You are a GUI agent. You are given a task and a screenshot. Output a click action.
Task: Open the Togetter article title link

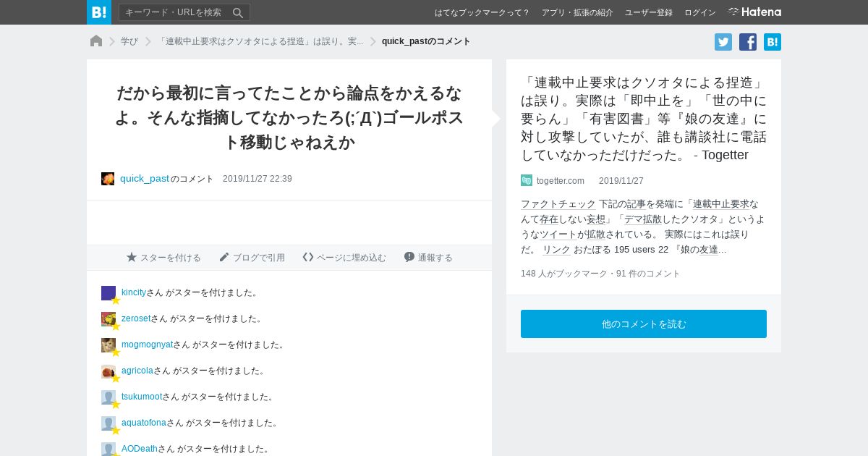pyautogui.click(x=644, y=119)
